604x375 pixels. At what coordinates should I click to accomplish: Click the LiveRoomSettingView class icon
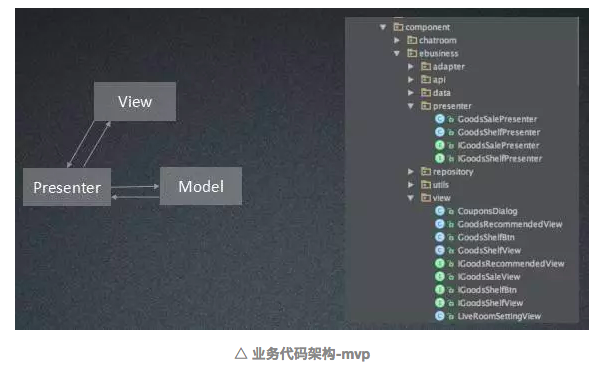(x=440, y=316)
